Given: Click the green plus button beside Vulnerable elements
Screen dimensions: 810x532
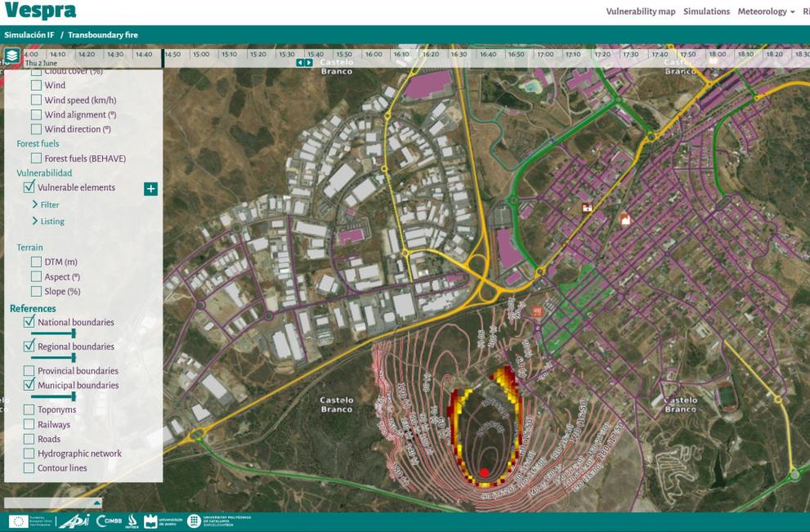Looking at the screenshot, I should pos(150,189).
